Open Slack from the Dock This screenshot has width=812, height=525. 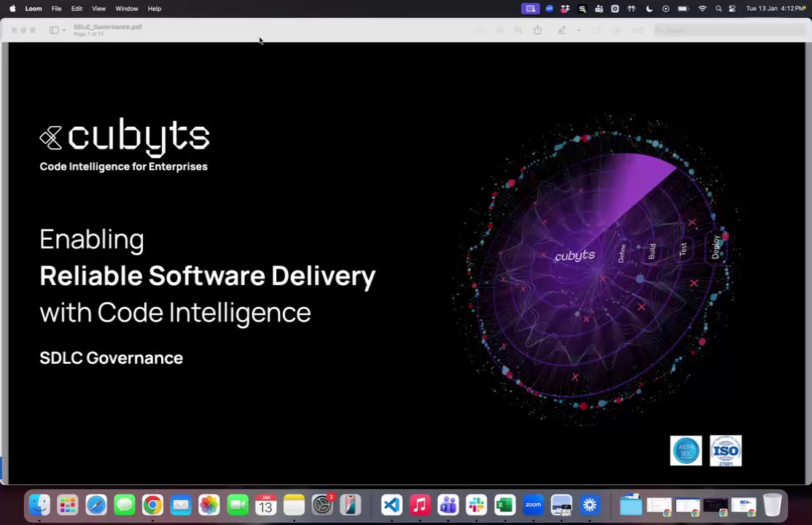click(477, 505)
